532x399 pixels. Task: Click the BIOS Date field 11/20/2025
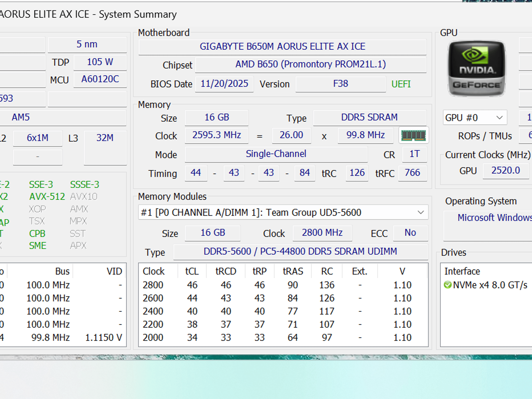pos(224,84)
